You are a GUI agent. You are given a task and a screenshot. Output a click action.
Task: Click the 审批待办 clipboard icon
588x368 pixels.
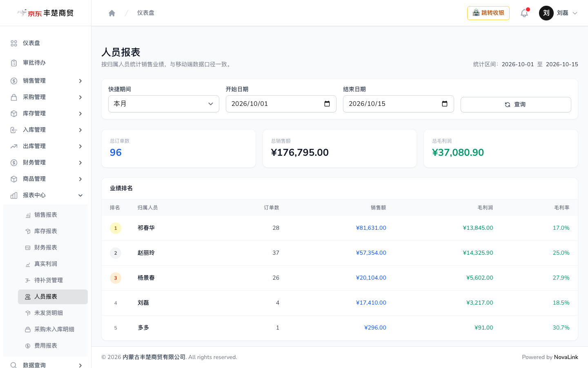coord(14,63)
